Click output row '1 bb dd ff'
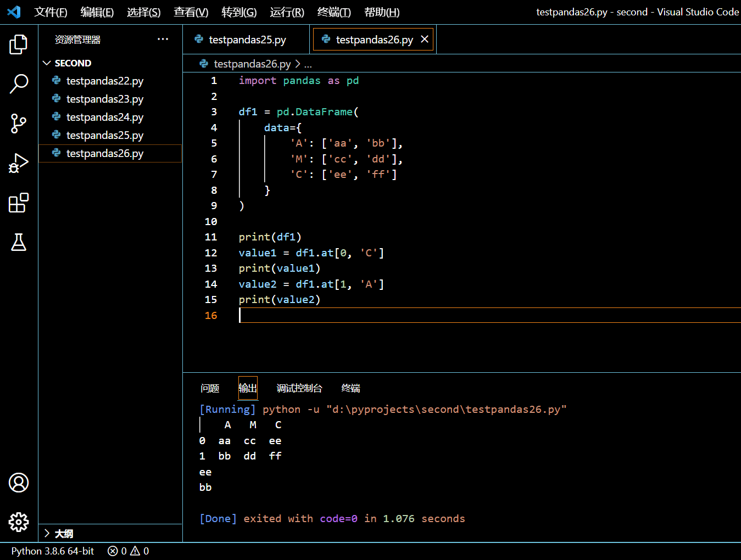Viewport: 741px width, 560px height. (x=241, y=456)
